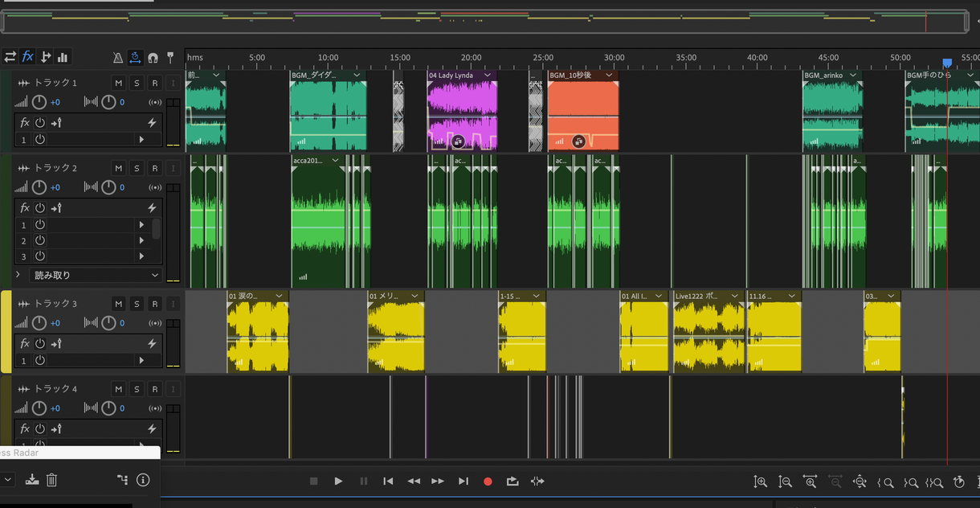Click Zoom Out Amplitude icon

coord(786,481)
